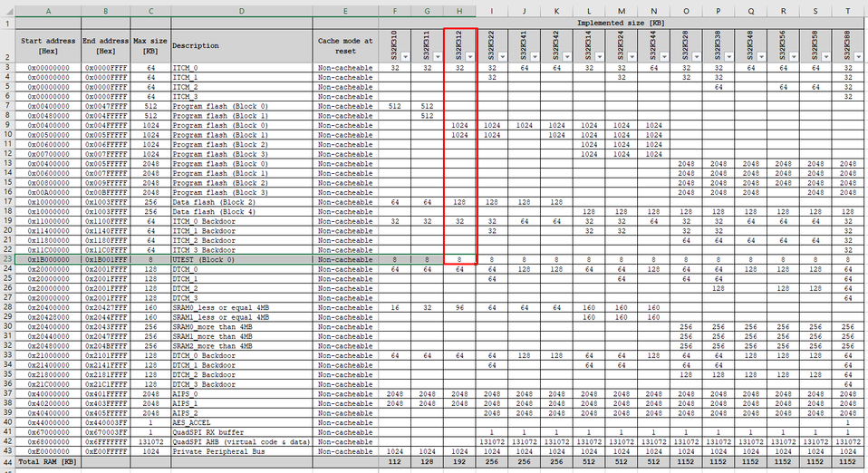Select end address cell 0x00BFFFFF
The width and height of the screenshot is (868, 473).
[106, 192]
